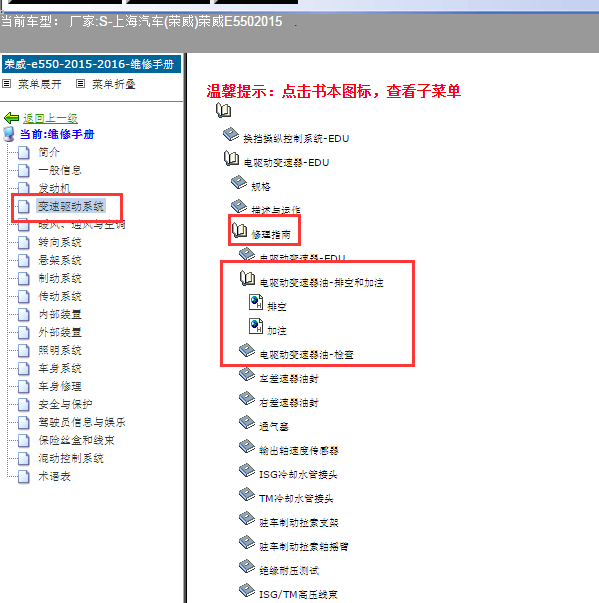Click the green back arrow icon

12,118
